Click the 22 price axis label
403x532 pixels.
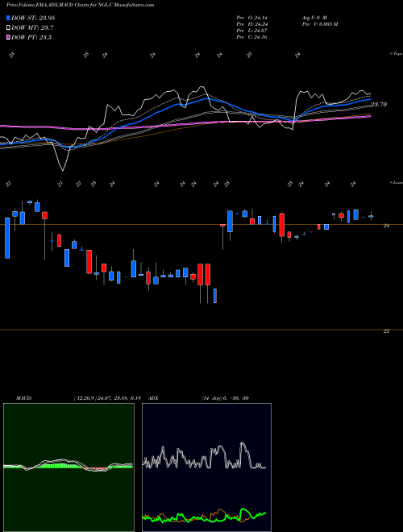386,331
